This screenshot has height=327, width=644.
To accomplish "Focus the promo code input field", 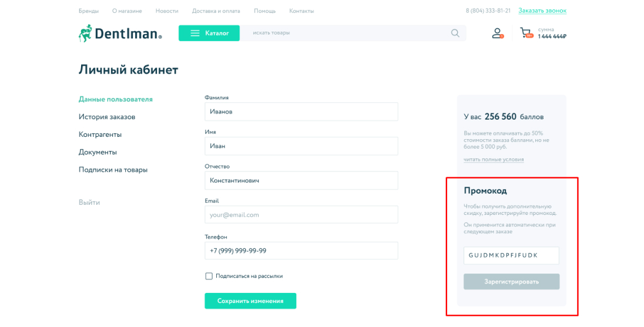I will (511, 255).
